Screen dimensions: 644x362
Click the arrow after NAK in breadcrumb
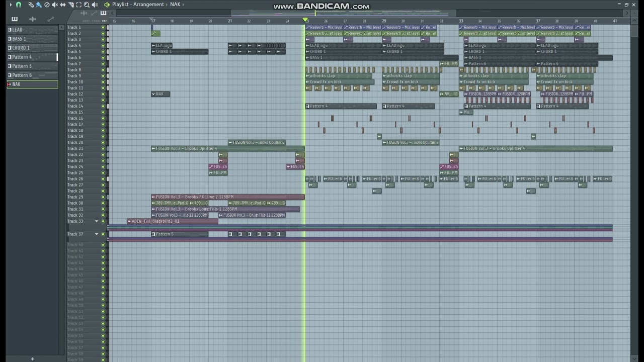184,5
